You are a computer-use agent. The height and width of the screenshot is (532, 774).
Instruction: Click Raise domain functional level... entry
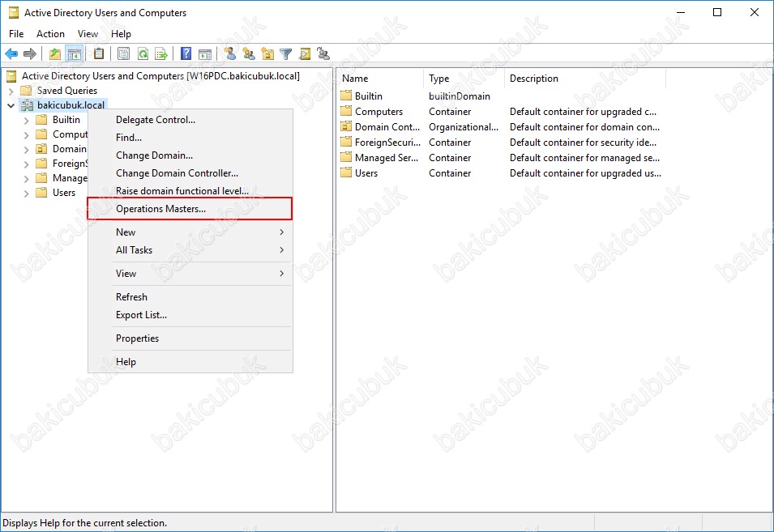click(x=182, y=191)
